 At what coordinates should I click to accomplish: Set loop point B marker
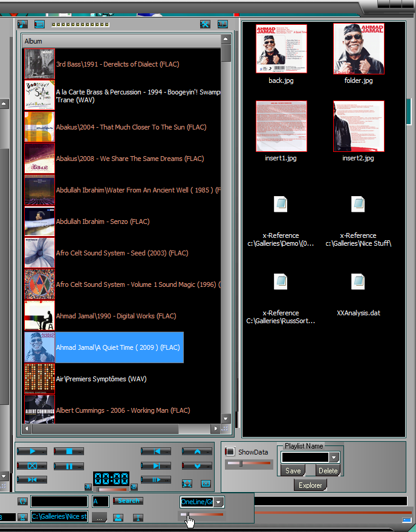click(134, 487)
